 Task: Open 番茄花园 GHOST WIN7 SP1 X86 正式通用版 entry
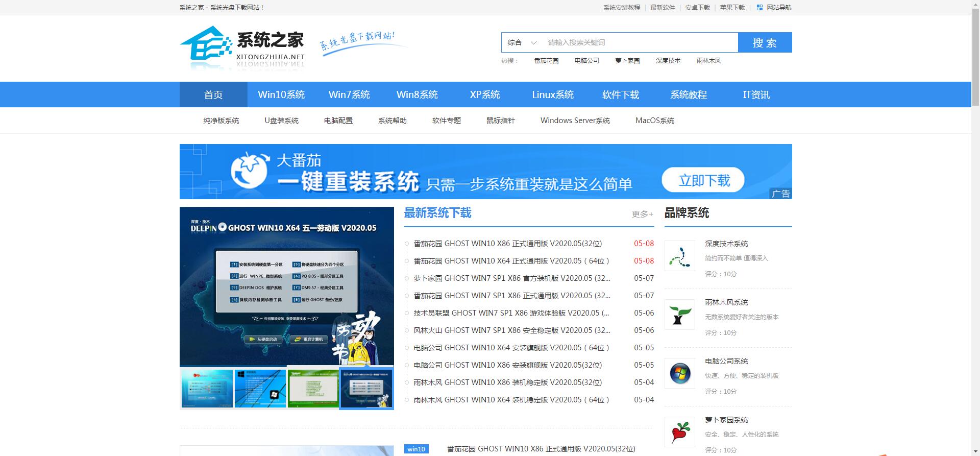(512, 296)
